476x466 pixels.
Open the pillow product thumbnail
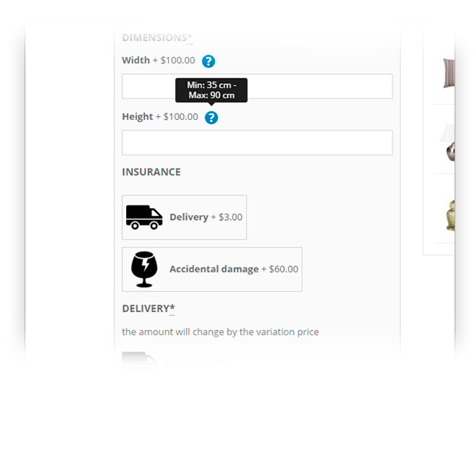(x=449, y=73)
